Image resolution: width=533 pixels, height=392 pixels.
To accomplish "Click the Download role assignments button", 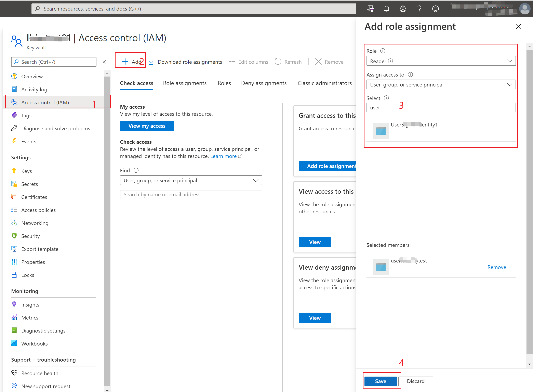I will [185, 62].
